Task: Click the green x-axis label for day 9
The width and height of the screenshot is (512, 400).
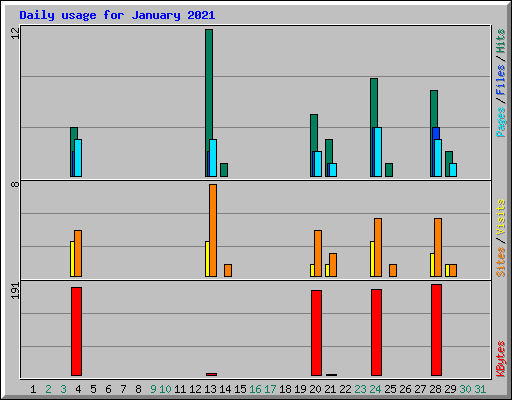Action: 153,389
